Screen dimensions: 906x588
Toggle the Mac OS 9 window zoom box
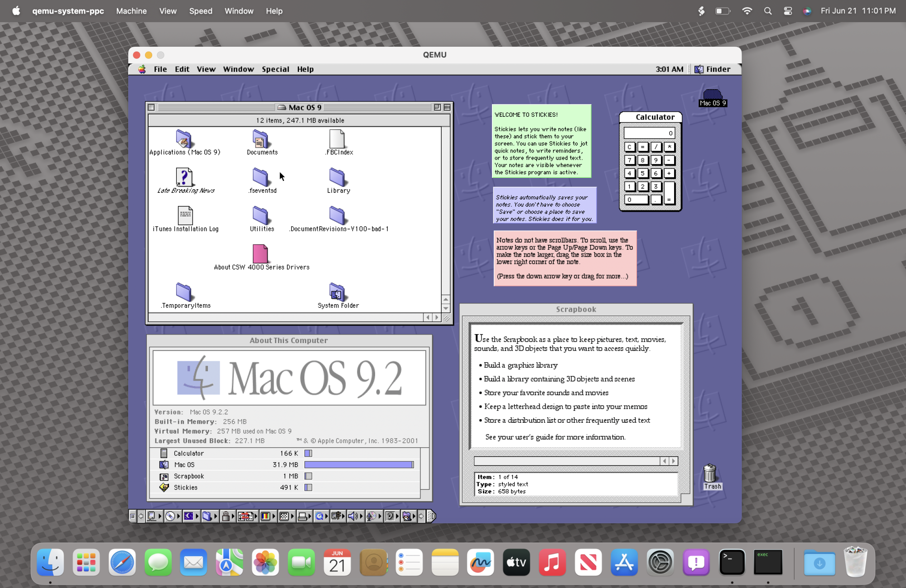click(437, 107)
